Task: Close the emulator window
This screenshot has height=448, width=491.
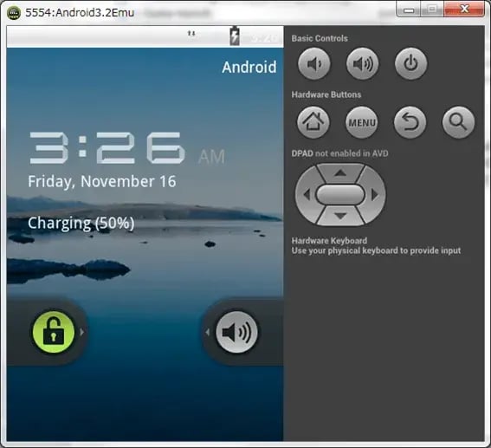Action: click(464, 10)
